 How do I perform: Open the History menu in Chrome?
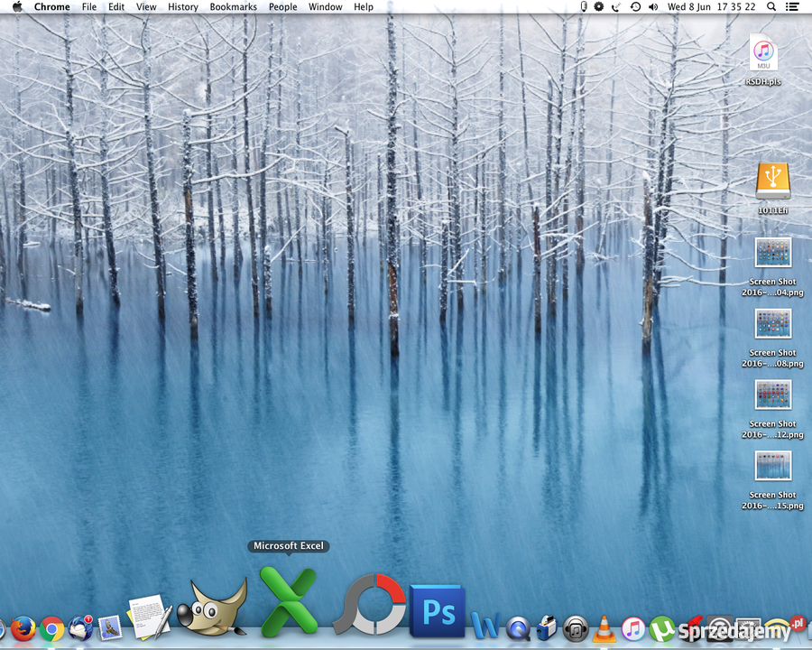(182, 7)
